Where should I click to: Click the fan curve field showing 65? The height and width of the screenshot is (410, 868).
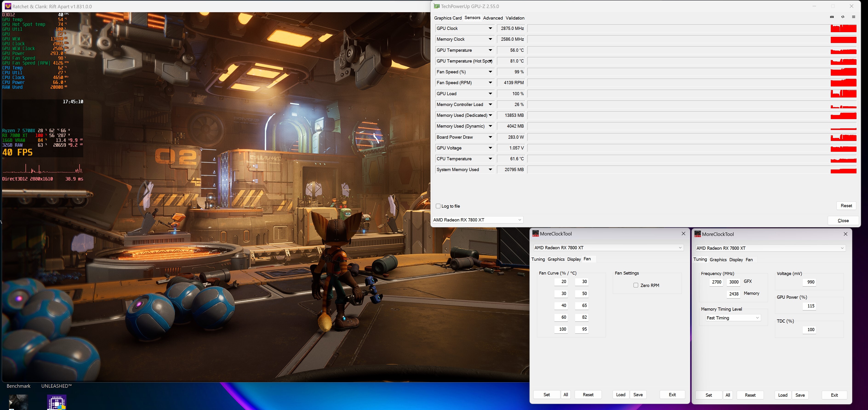582,305
